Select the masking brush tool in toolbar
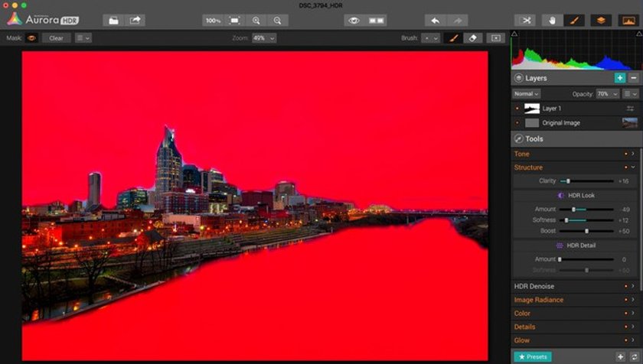The image size is (643, 364). 574,21
